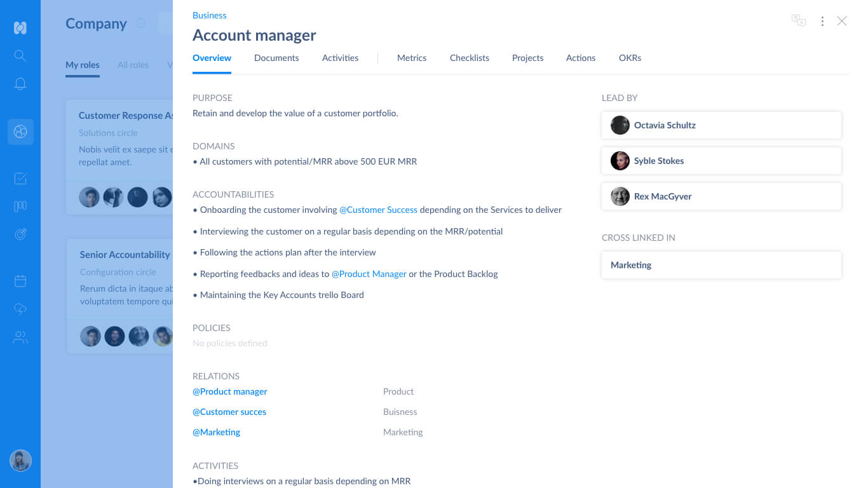The height and width of the screenshot is (488, 868).
Task: Open the Metrics tab
Action: [x=412, y=58]
